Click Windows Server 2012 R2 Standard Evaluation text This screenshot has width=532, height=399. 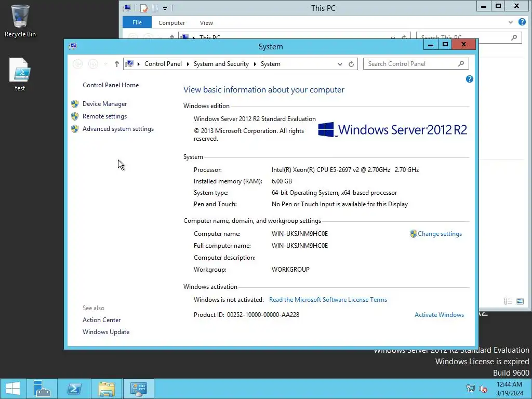tap(255, 119)
